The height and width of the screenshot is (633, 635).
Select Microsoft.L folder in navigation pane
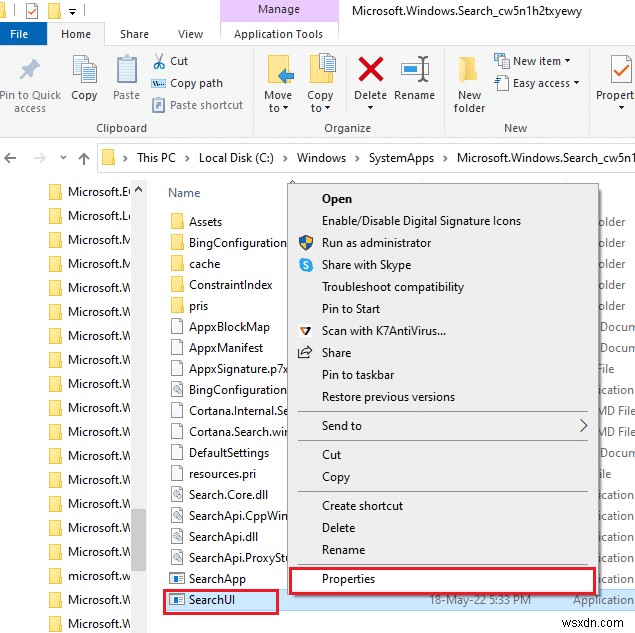(x=89, y=216)
